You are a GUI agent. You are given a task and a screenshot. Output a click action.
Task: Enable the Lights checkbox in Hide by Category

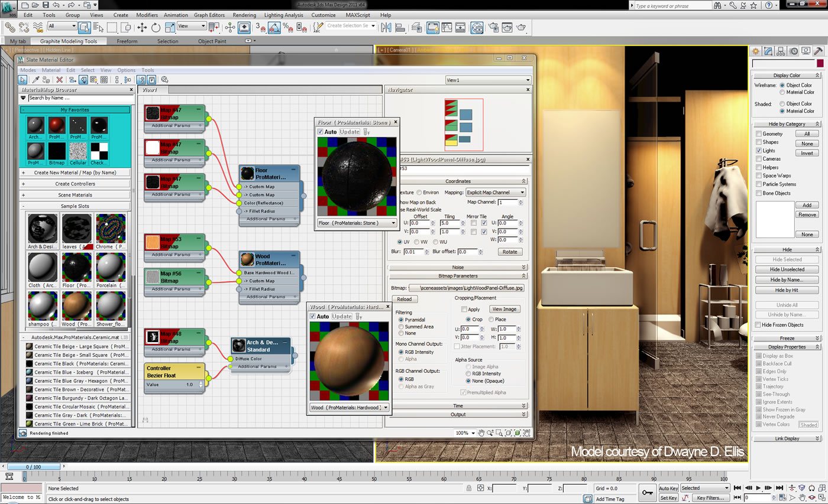coord(759,151)
